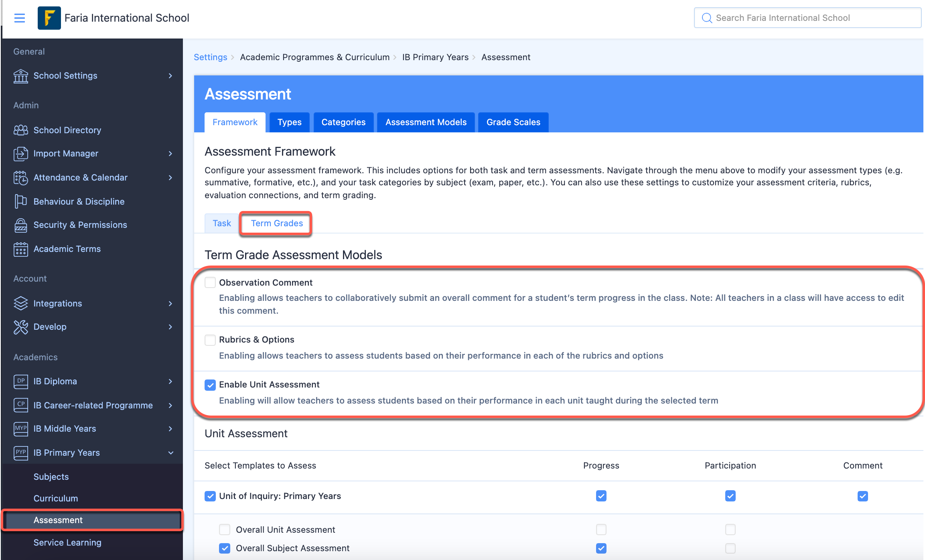925x560 pixels.
Task: Click the Search Faria International School field
Action: click(x=807, y=18)
